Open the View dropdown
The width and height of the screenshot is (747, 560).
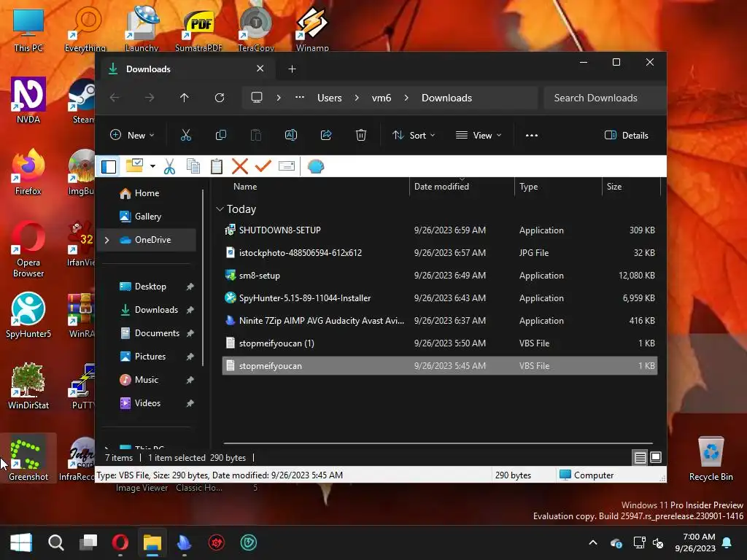479,135
